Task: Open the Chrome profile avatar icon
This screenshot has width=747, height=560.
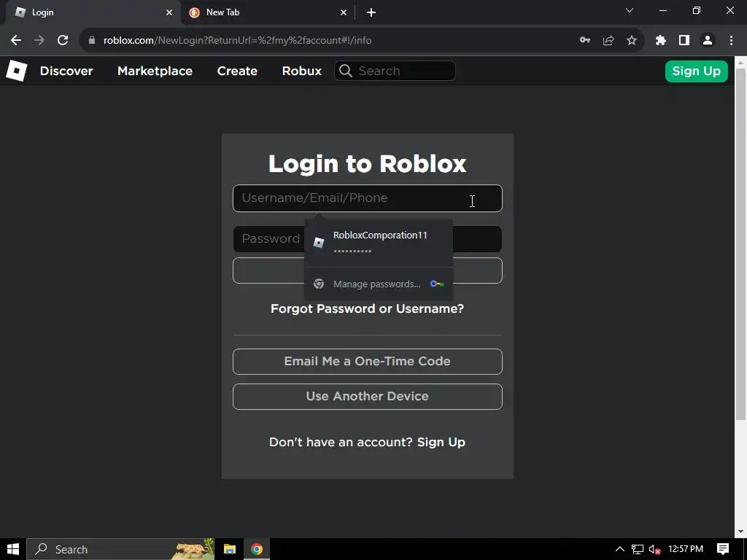Action: (708, 40)
